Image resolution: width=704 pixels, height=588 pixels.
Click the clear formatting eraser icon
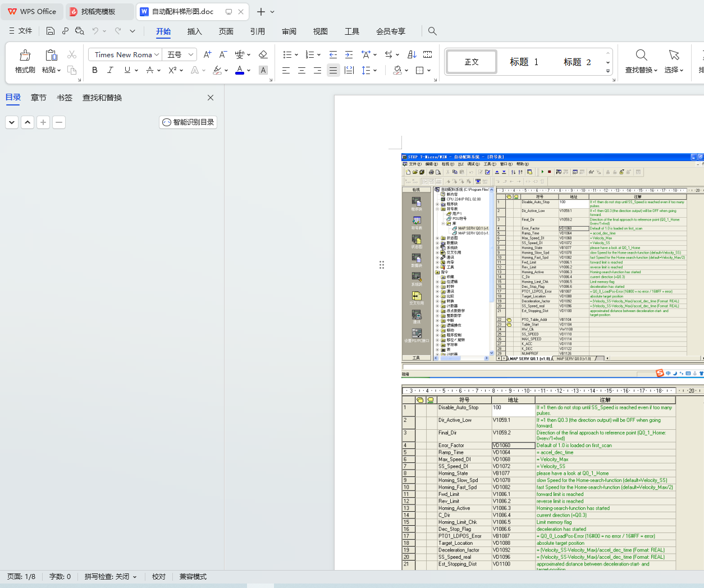[263, 54]
